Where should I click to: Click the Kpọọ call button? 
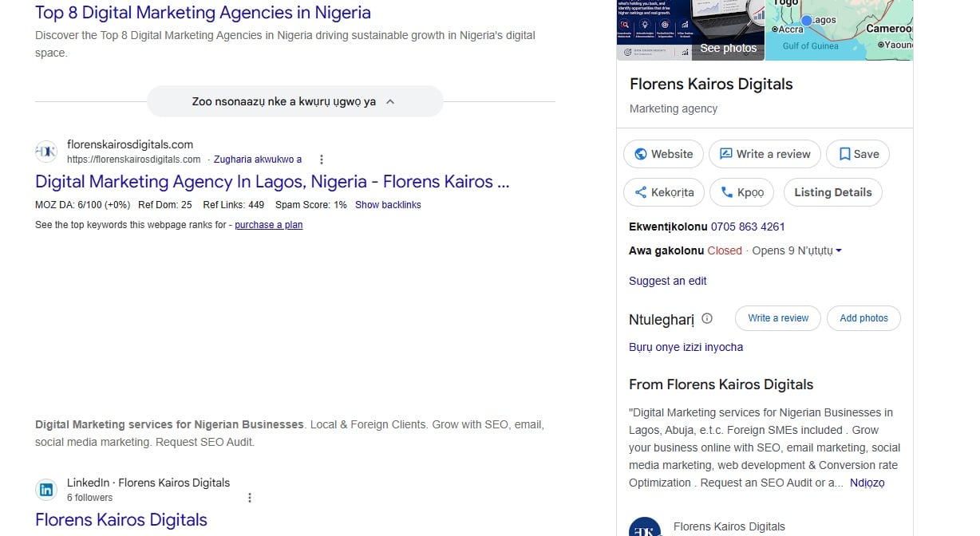tap(742, 192)
